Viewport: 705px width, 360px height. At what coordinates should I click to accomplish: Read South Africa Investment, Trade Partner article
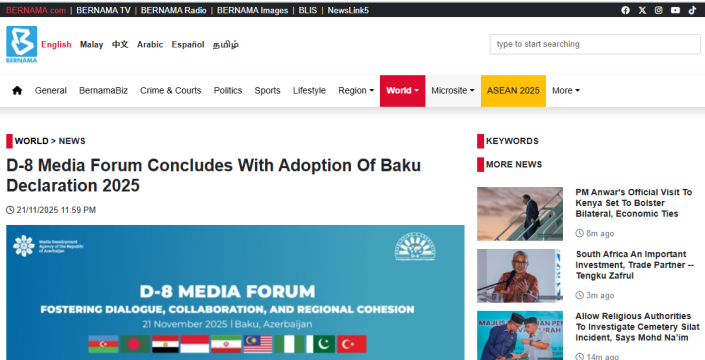pos(634,265)
